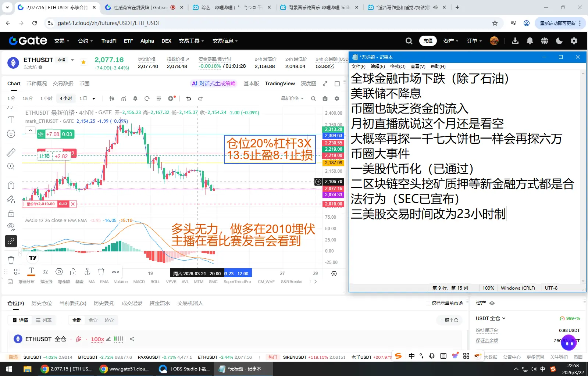Open the 最新价格 price type dropdown

point(292,99)
